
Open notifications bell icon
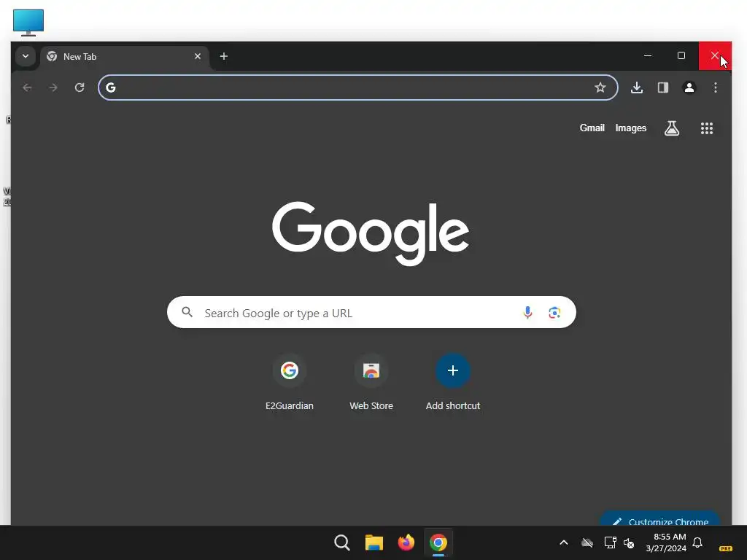pyautogui.click(x=697, y=542)
